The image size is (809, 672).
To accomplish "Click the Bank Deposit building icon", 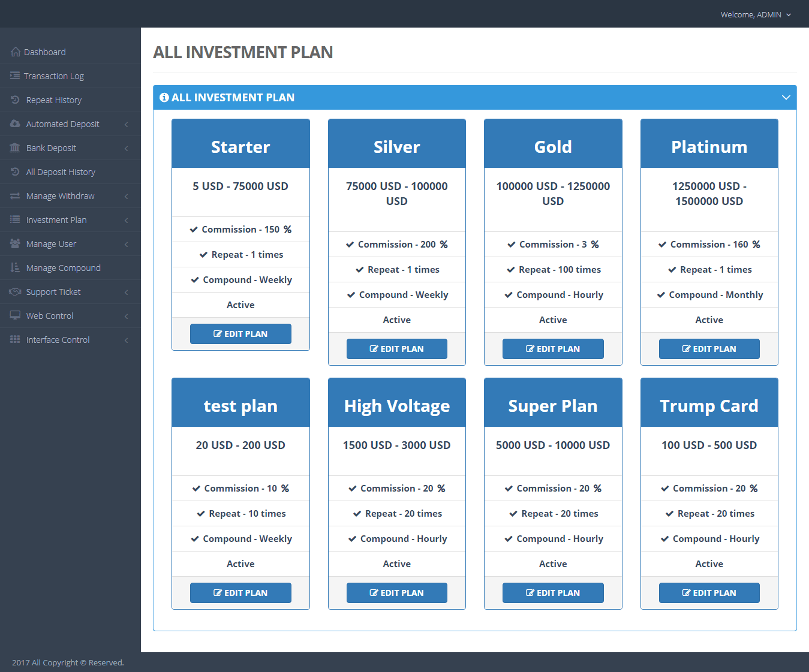I will coord(15,147).
